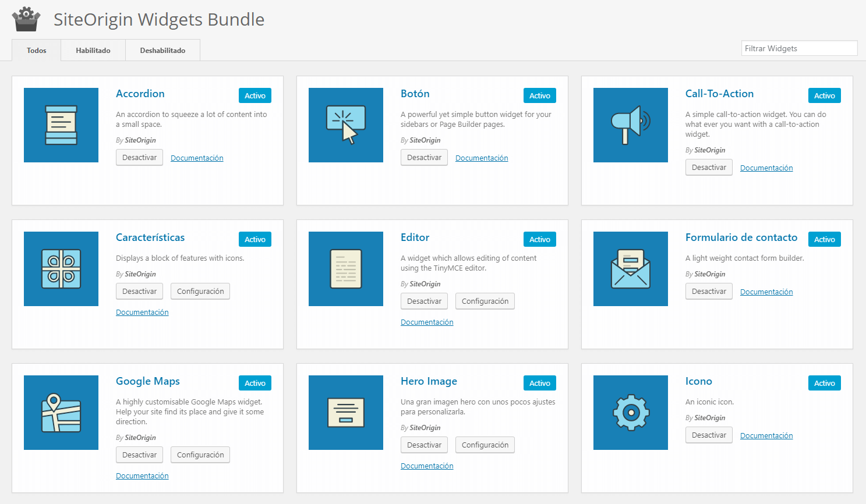866x504 pixels.
Task: Open Documentación for Hero Image
Action: pos(427,466)
